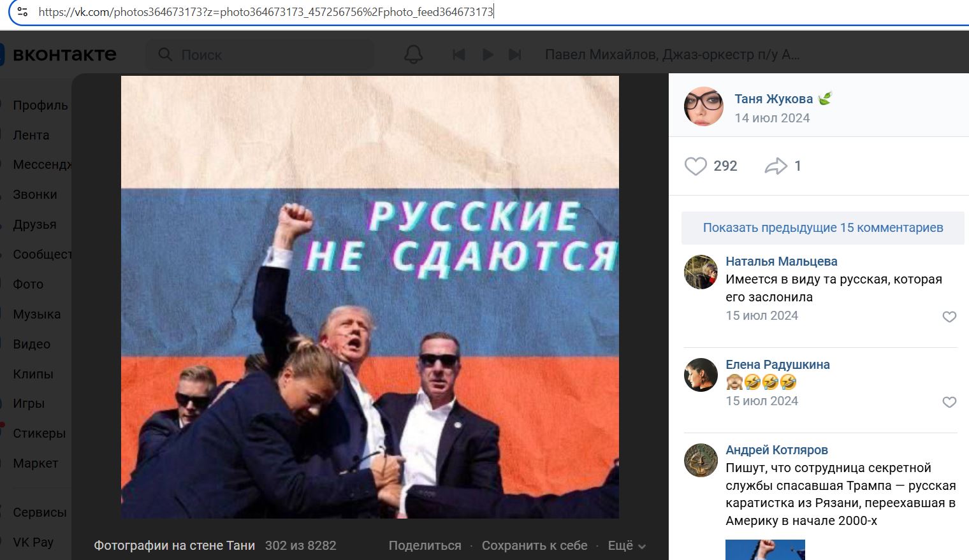
Task: Expand the Ещё dropdown below photo
Action: (x=627, y=546)
